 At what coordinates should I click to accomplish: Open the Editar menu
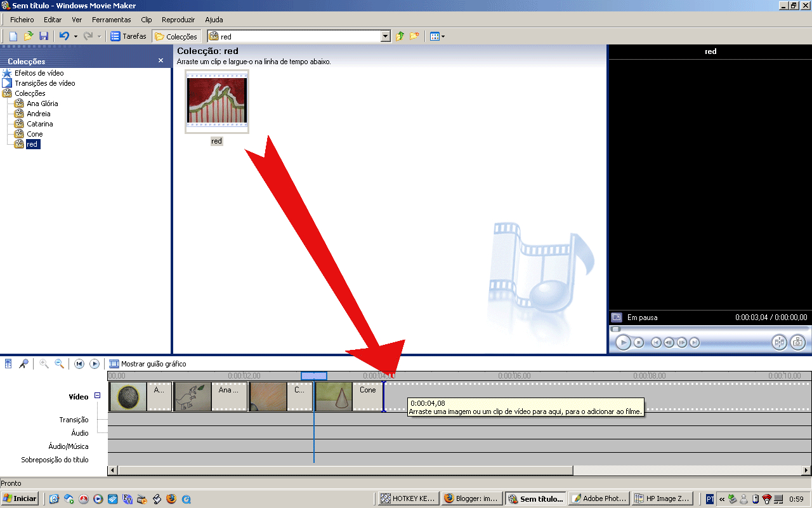click(53, 20)
